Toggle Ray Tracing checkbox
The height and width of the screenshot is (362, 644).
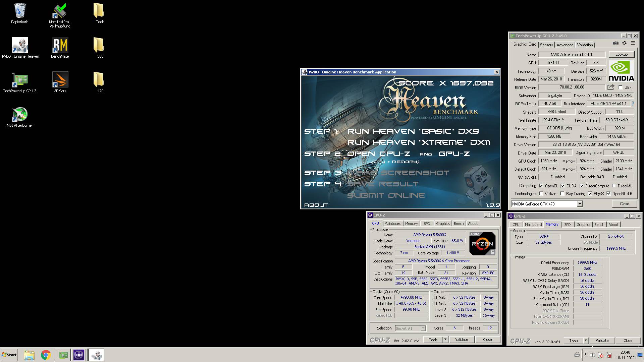(562, 194)
